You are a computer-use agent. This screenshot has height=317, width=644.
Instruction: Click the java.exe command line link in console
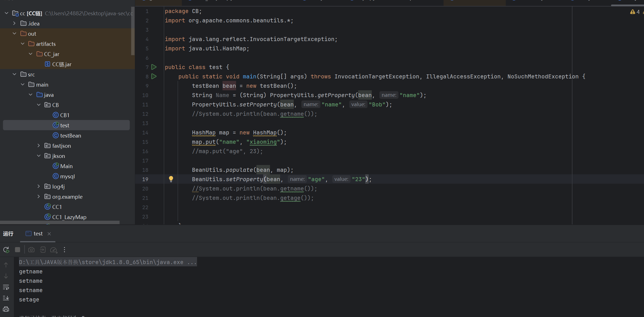click(107, 262)
